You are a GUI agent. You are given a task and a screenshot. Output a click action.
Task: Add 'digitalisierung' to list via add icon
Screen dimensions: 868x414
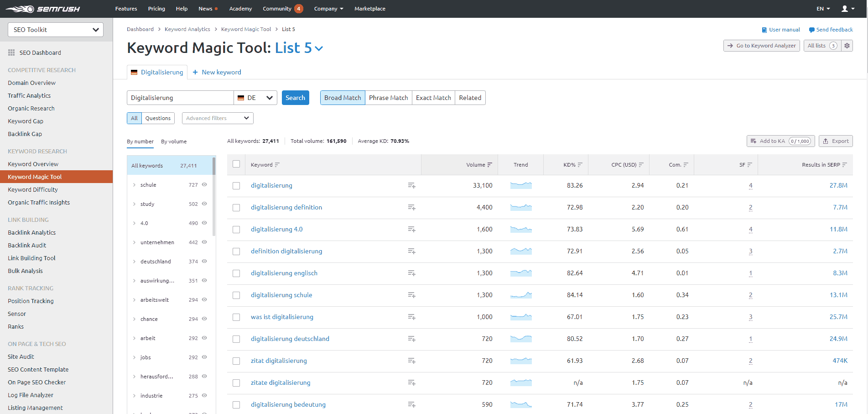pos(411,185)
